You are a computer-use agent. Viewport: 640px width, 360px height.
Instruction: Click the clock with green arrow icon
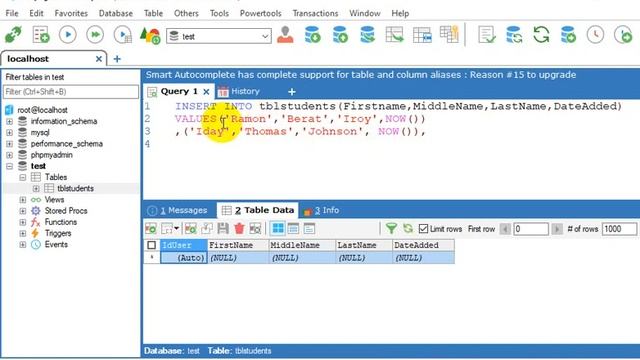[623, 35]
